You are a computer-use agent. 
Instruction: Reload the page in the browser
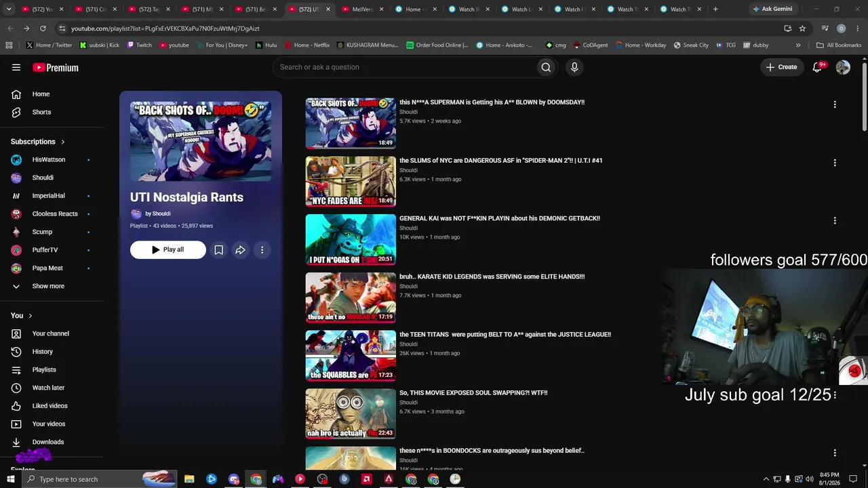point(43,28)
